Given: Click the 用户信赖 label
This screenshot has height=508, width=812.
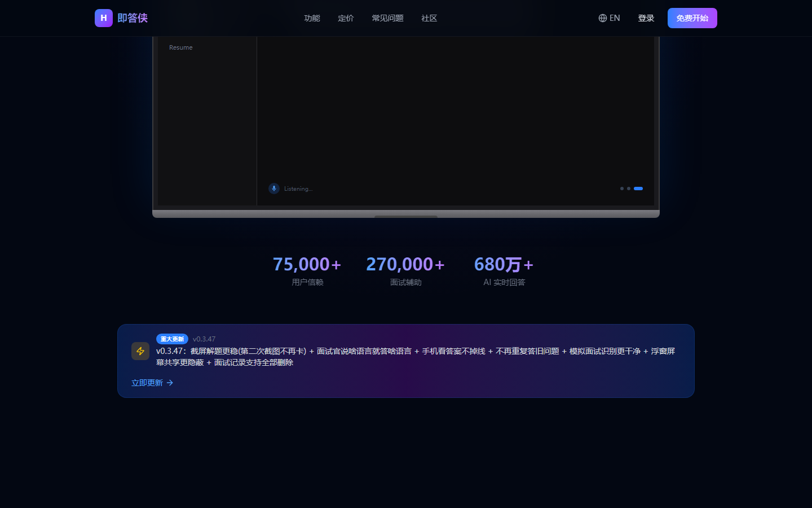Looking at the screenshot, I should coord(307,282).
